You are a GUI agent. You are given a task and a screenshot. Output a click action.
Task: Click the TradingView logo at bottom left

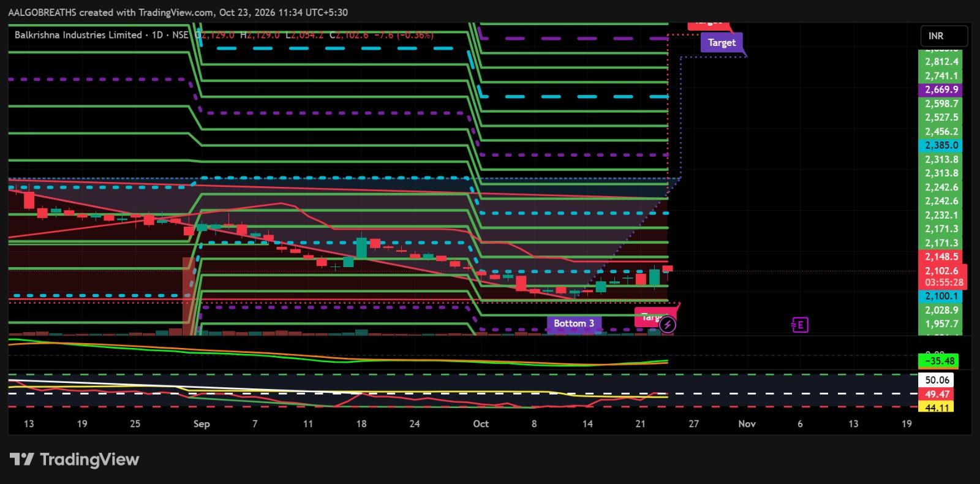pyautogui.click(x=75, y=459)
